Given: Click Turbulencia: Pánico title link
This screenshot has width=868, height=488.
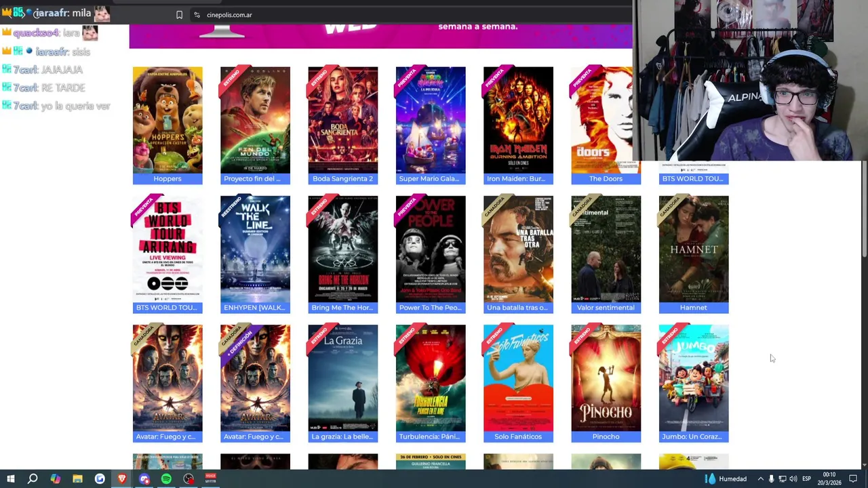Looking at the screenshot, I should point(431,436).
